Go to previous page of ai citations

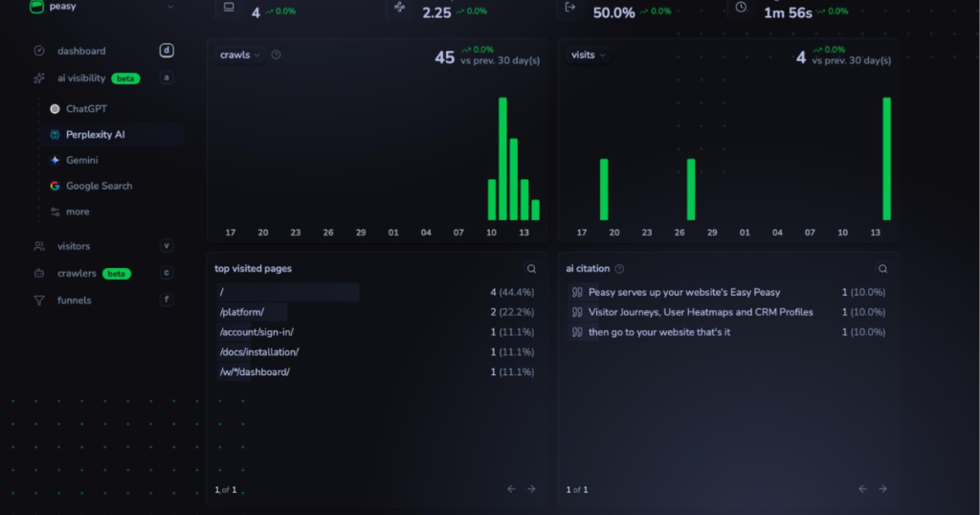point(862,489)
